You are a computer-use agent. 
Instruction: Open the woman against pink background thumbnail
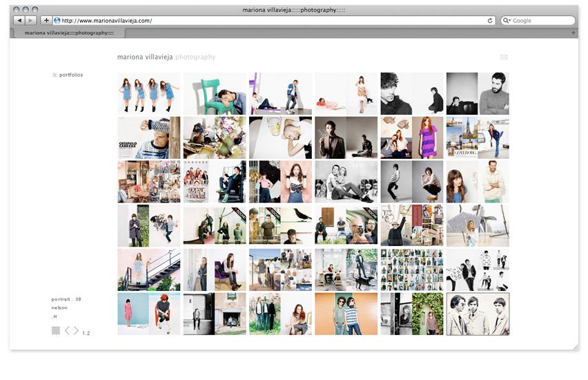click(x=280, y=182)
